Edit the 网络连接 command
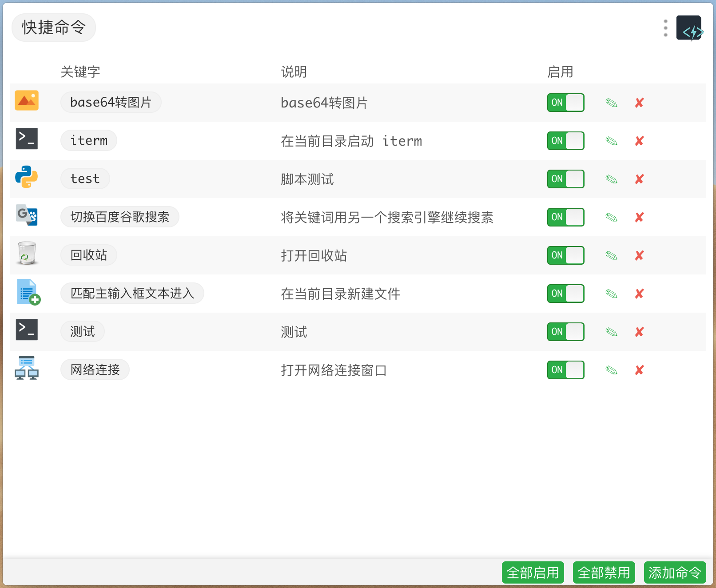 (612, 370)
